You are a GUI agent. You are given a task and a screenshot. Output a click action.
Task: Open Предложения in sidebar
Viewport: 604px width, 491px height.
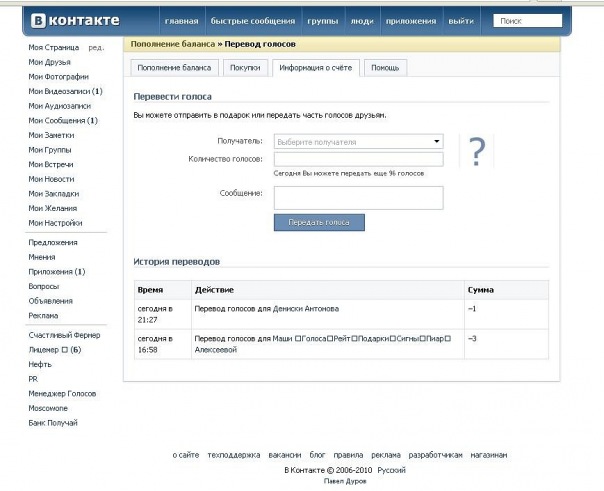[53, 243]
